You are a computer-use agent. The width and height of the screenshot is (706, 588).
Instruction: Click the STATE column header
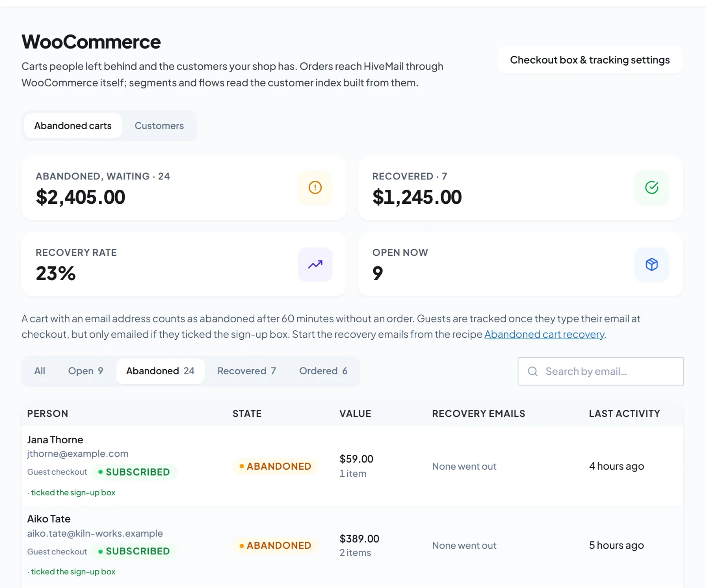(x=247, y=414)
